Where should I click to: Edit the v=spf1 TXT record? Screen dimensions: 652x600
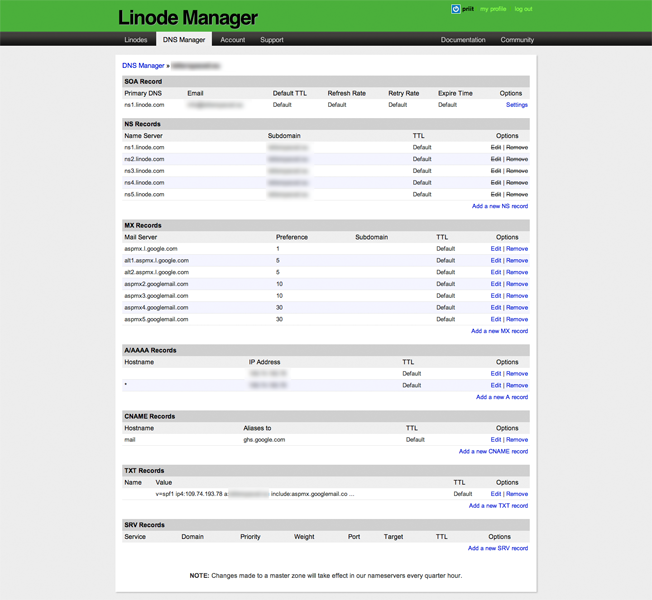pos(495,494)
